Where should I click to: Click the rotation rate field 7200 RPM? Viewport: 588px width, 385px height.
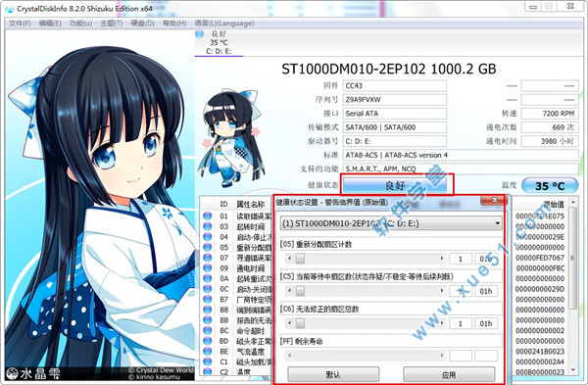coord(550,114)
